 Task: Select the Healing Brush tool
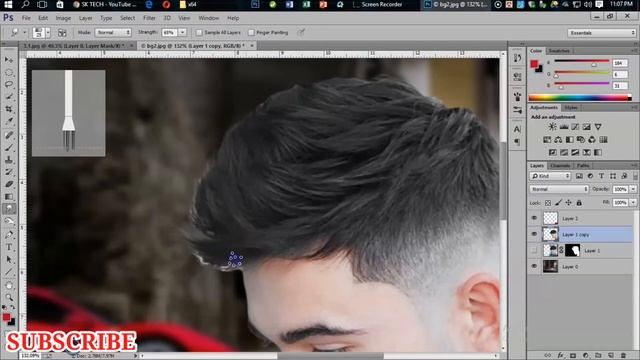pyautogui.click(x=9, y=135)
